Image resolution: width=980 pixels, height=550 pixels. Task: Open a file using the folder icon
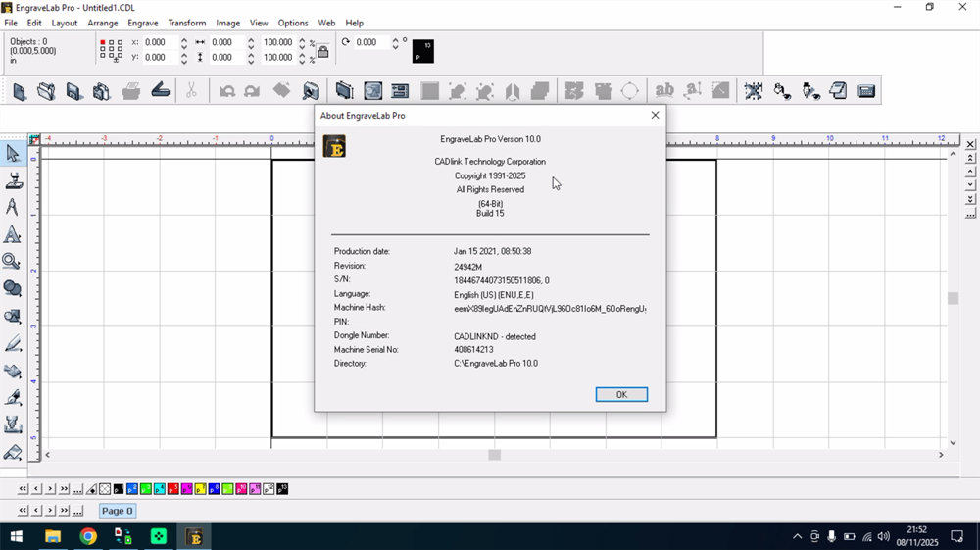(x=46, y=91)
